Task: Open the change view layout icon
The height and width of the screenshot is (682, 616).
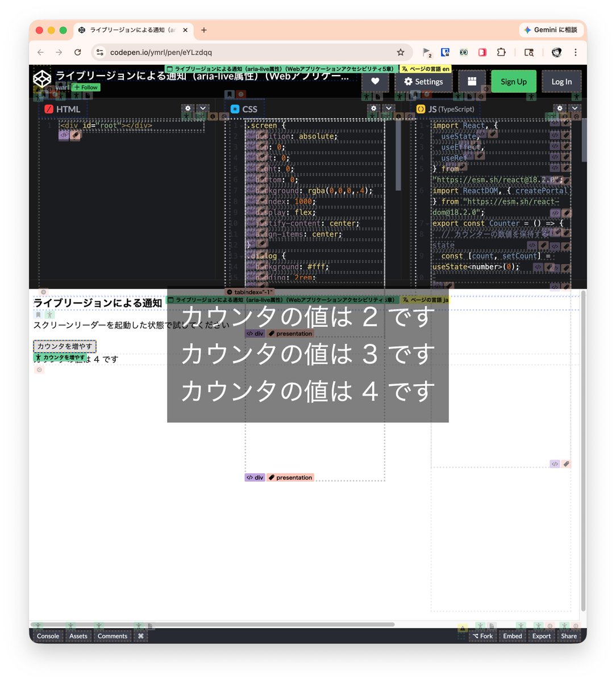Action: [x=472, y=81]
